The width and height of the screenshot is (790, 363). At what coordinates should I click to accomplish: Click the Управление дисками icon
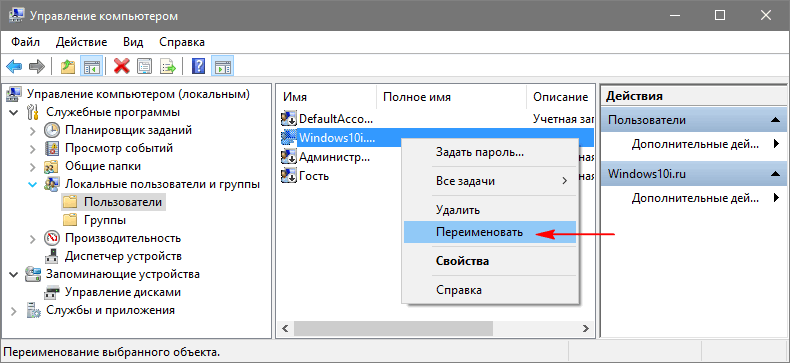(x=52, y=292)
